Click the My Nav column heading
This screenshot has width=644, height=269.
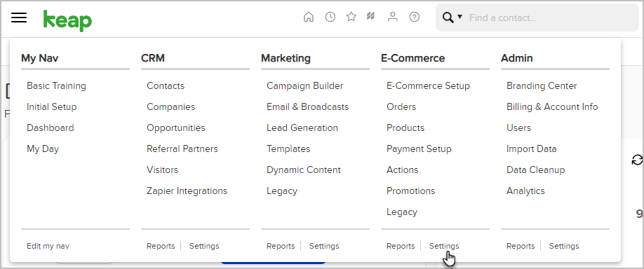coord(39,58)
